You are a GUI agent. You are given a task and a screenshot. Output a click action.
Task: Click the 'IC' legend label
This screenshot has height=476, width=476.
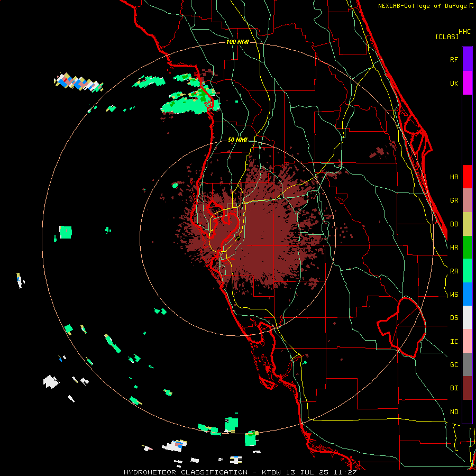tap(454, 342)
